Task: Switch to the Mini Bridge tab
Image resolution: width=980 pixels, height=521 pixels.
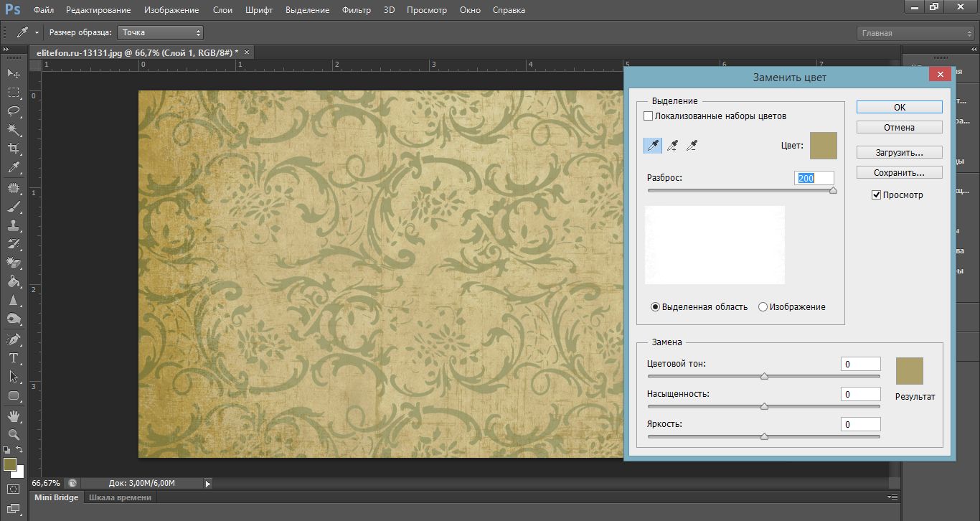Action: [57, 497]
